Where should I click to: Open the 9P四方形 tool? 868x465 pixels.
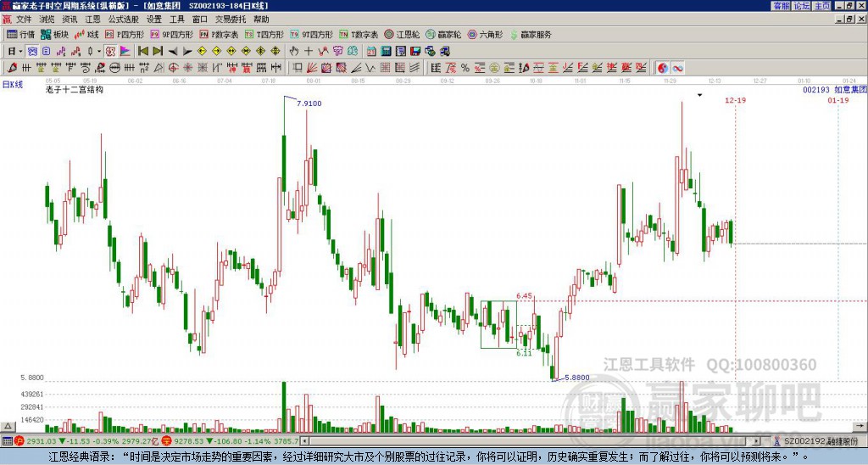click(x=172, y=34)
